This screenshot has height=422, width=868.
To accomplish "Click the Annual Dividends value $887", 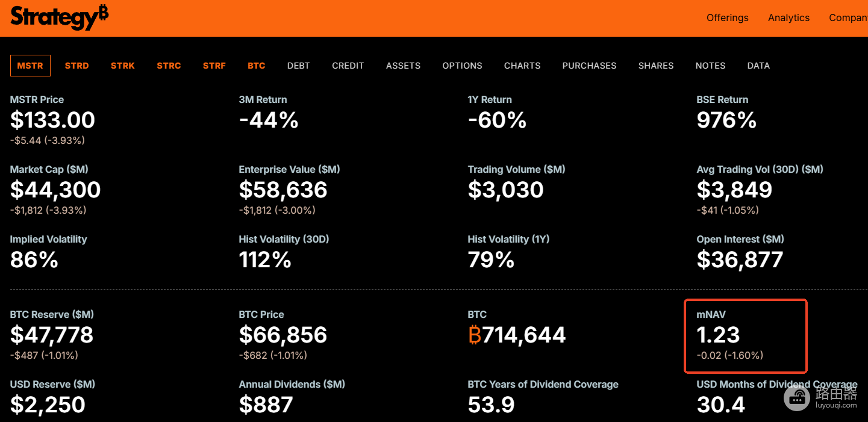I will pos(266,405).
